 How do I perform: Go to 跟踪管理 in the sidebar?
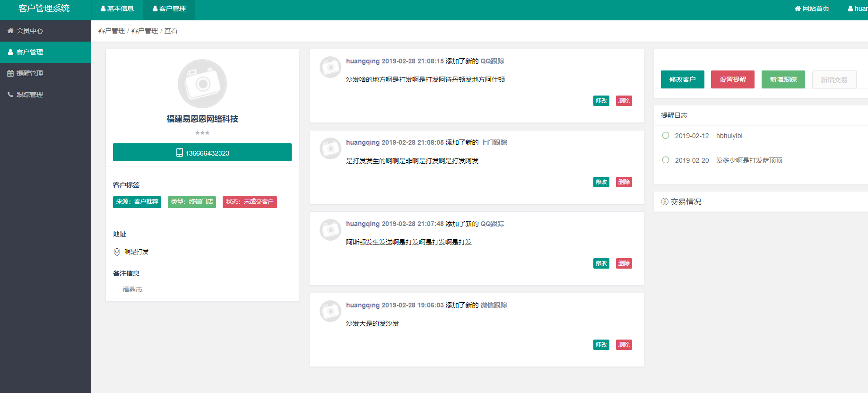(29, 95)
